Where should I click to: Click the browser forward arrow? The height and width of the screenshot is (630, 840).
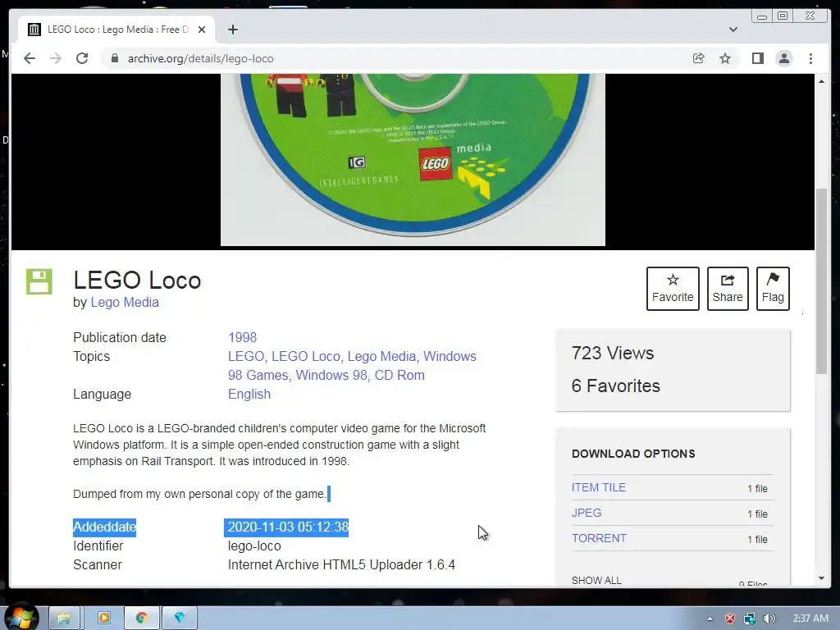click(56, 58)
